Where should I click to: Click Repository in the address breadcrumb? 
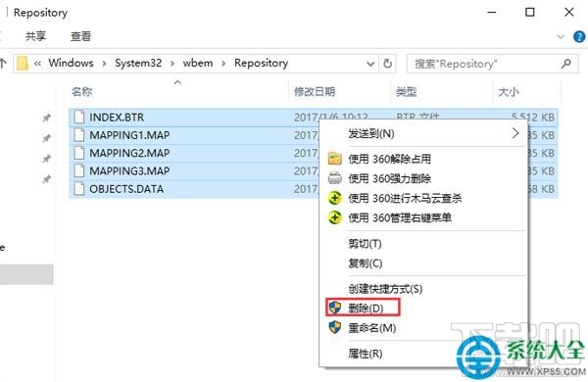click(261, 63)
